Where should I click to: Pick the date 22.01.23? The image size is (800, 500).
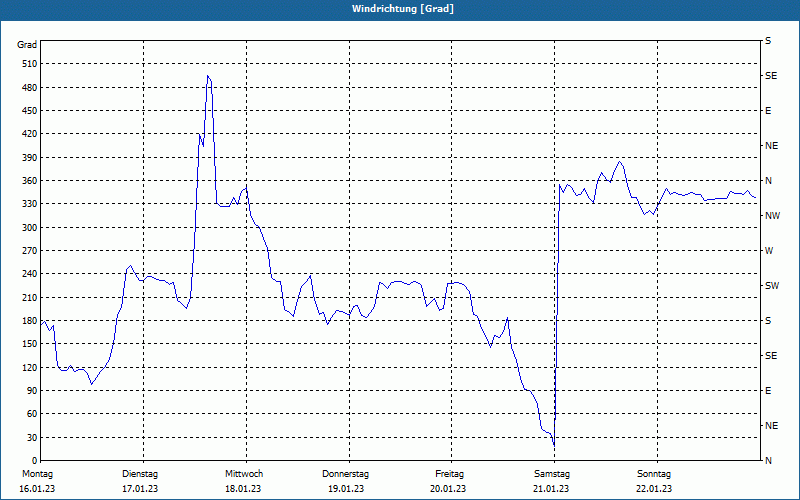coord(654,489)
